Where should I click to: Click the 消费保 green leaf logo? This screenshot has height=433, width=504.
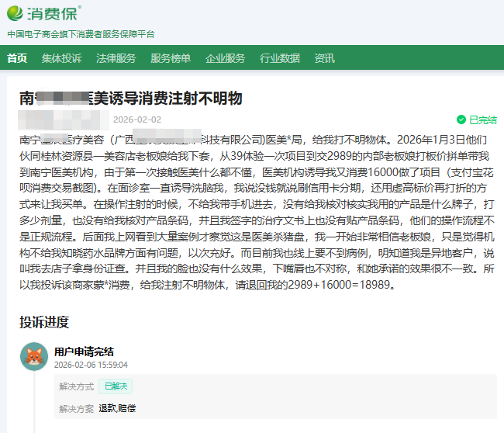tap(17, 14)
